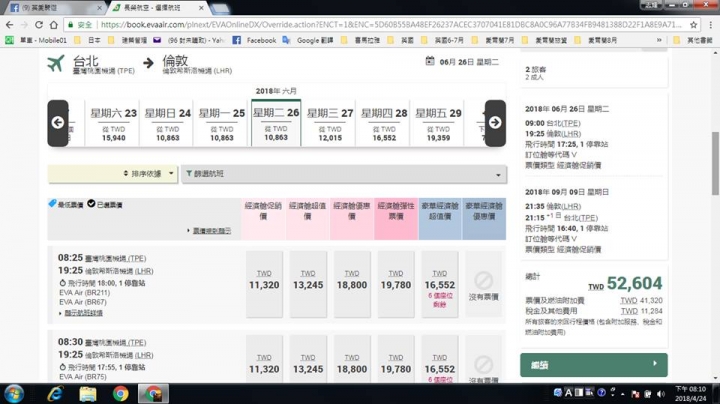Screen dimensions: 720x404
Task: Select Thursday 28 date tab
Action: [384, 123]
